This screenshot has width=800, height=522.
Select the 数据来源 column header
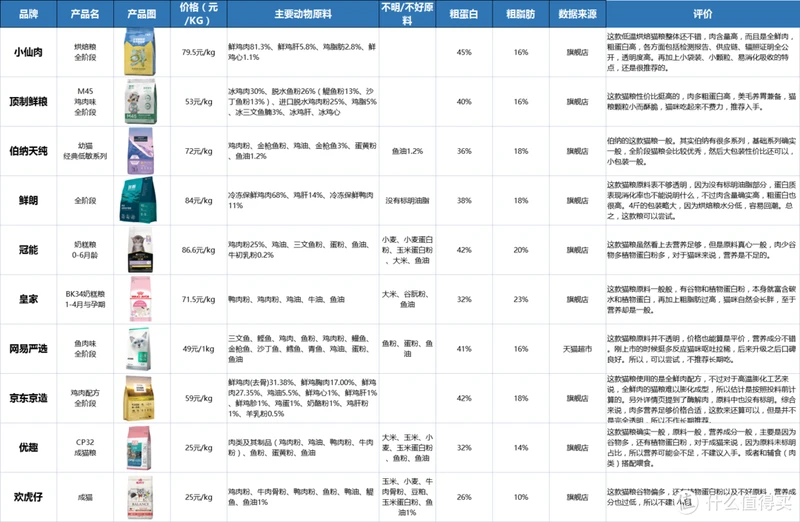point(578,14)
